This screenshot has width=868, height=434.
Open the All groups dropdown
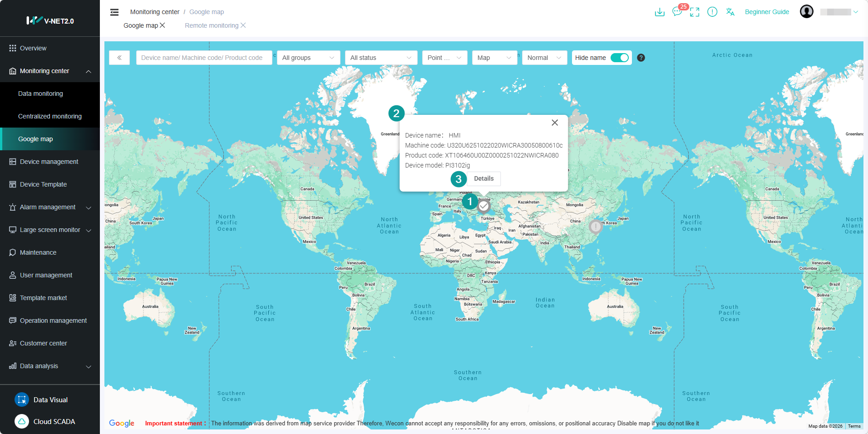pyautogui.click(x=308, y=58)
